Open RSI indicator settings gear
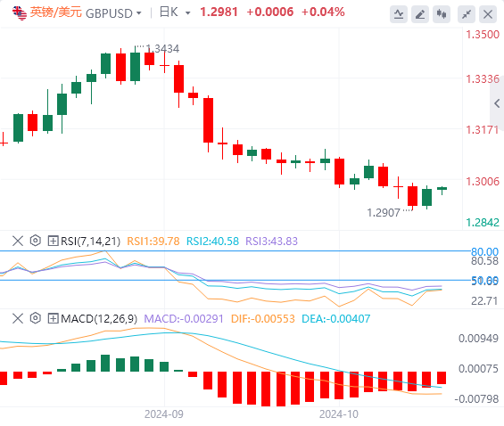 click(x=36, y=241)
